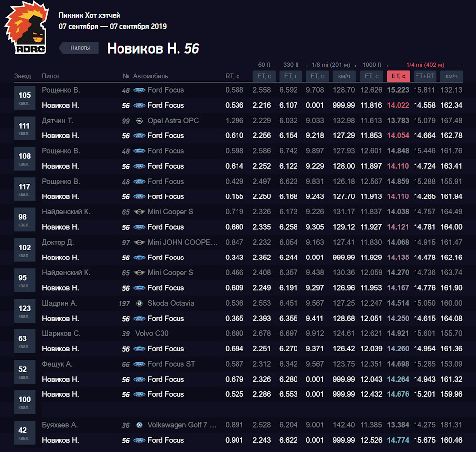Image resolution: width=476 pixels, height=452 pixels.
Task: Click the Пилот column header
Action: 51,76
